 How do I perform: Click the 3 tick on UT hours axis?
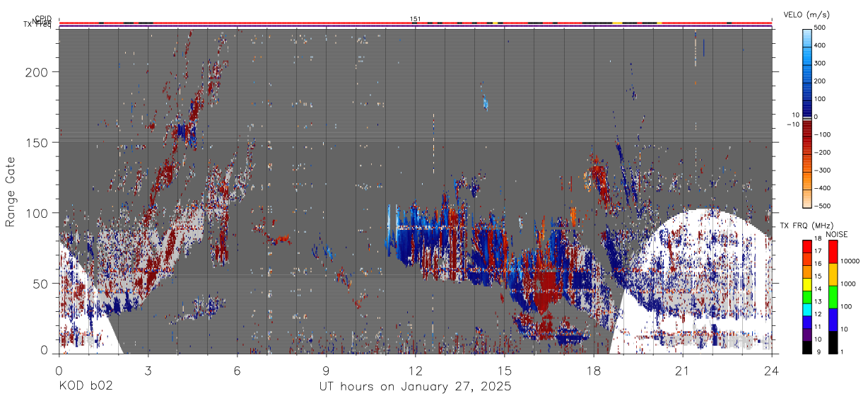coord(148,370)
